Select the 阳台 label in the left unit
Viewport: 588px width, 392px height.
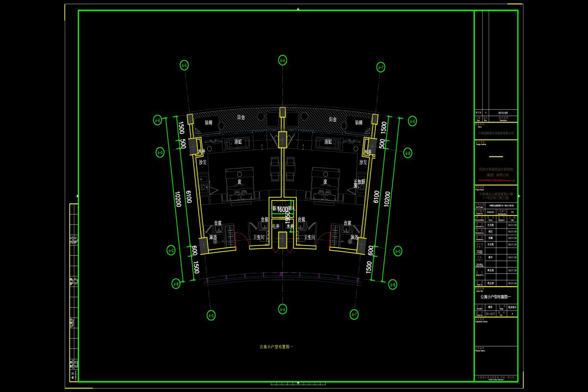241,118
